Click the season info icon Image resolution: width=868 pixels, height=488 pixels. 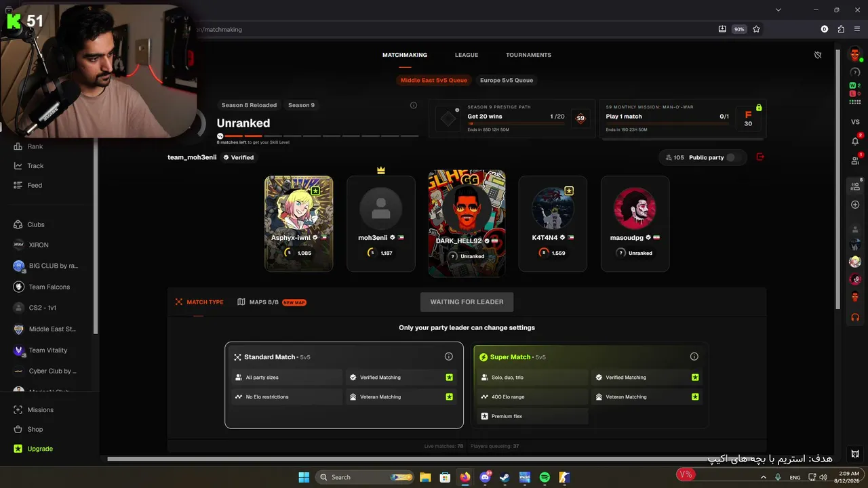click(414, 105)
